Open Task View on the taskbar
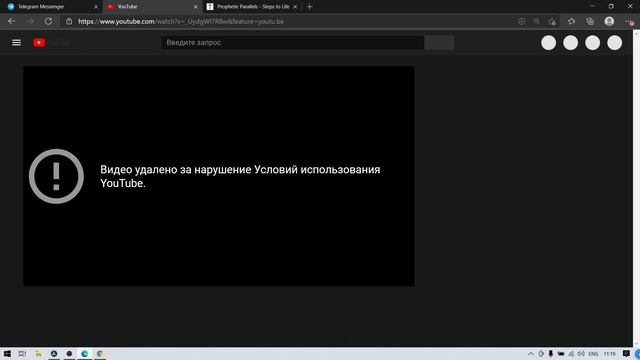 pos(22,353)
